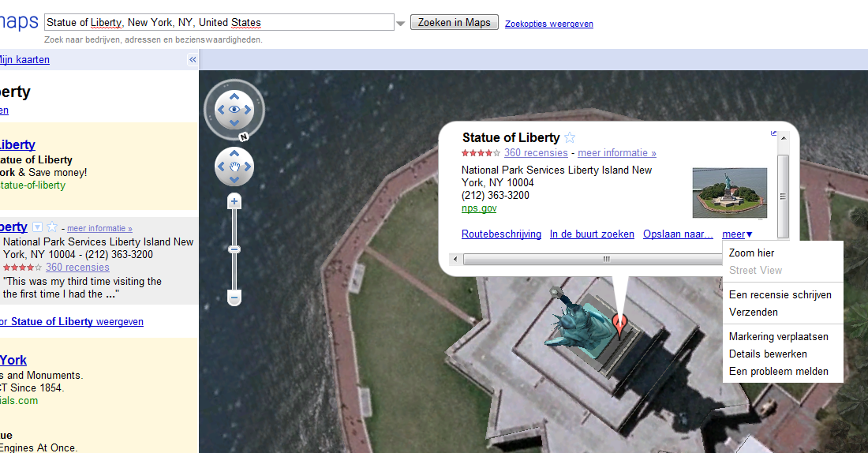Open the York ad title link
Screen dimensions: 868x453
13,360
